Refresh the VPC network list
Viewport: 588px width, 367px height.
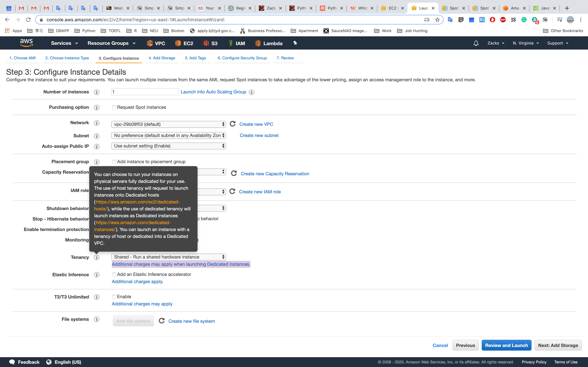(232, 124)
